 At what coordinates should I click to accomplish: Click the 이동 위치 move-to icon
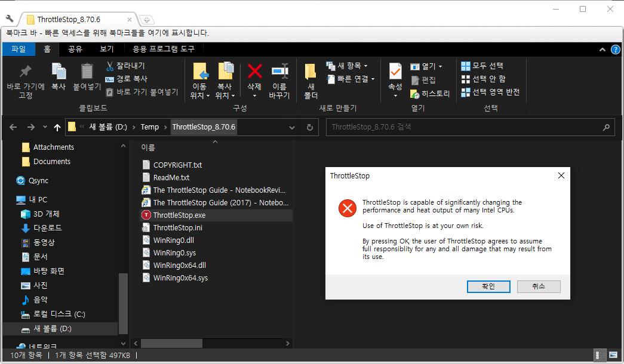pos(200,71)
